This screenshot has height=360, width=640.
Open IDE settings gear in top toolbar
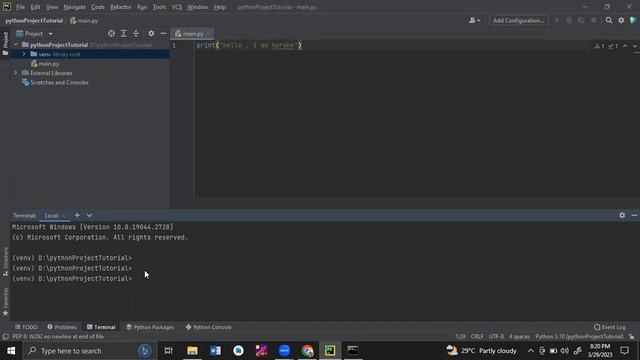coord(621,20)
